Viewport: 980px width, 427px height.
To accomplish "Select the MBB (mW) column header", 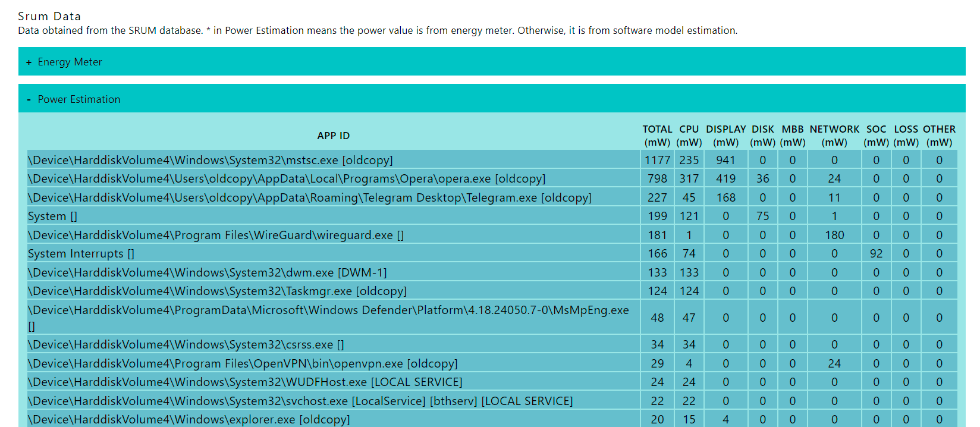I will [x=793, y=136].
